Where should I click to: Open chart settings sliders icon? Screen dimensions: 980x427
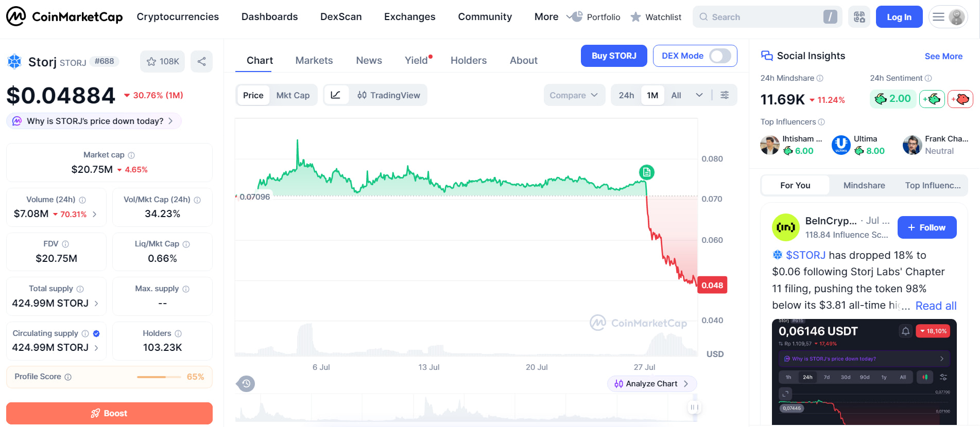tap(725, 95)
